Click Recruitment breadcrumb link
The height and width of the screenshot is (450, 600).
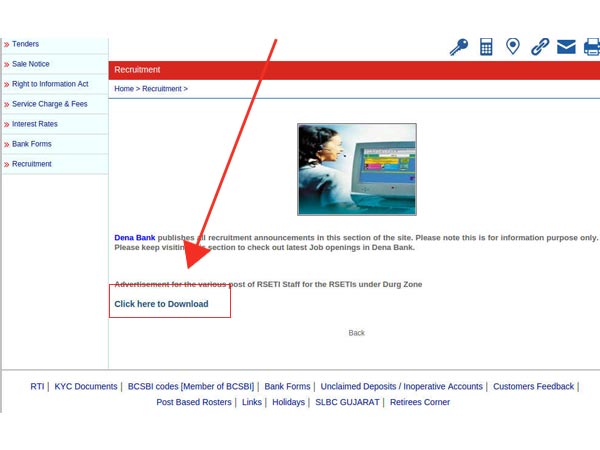[x=162, y=89]
